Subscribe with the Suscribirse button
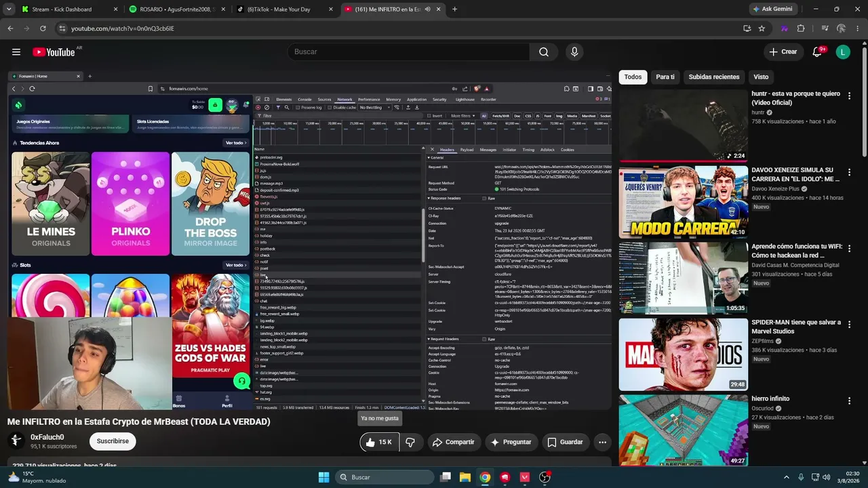Image resolution: width=868 pixels, height=488 pixels. (113, 441)
